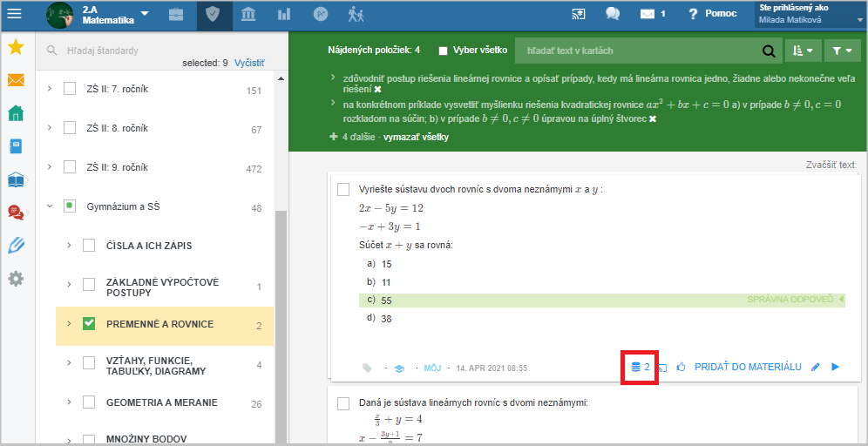Click vymazať všetky link

[416, 137]
